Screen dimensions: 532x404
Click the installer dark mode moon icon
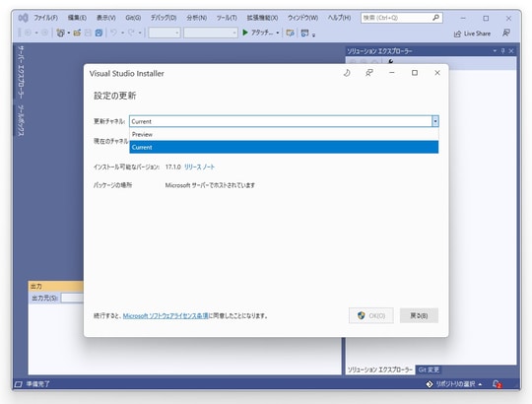347,73
